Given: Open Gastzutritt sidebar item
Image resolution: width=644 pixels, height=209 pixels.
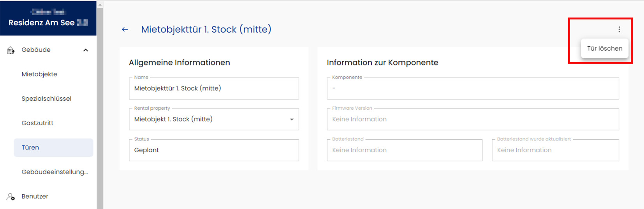Looking at the screenshot, I should coord(37,123).
